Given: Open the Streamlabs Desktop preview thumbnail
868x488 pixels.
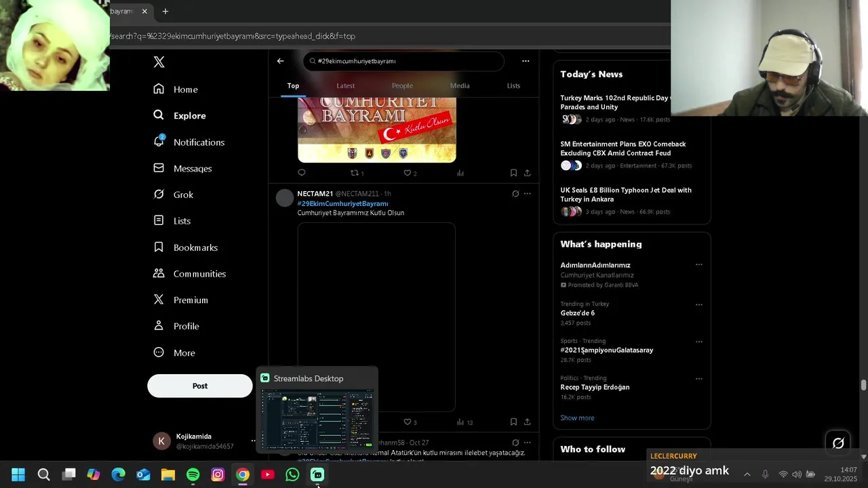Looking at the screenshot, I should [x=318, y=420].
